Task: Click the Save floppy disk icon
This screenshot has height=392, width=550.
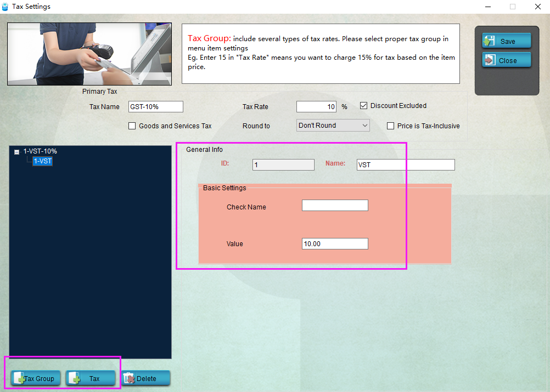Action: click(489, 41)
